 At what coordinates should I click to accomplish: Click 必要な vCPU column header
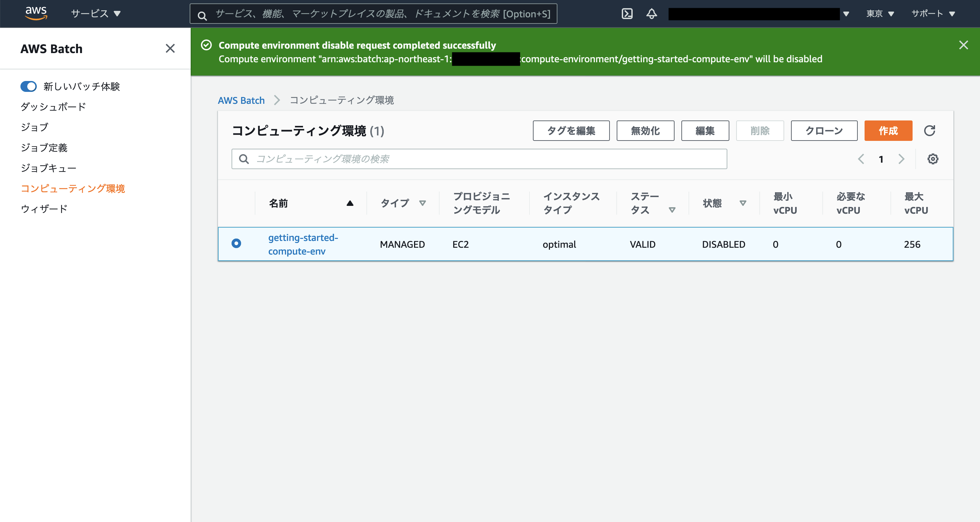click(851, 203)
